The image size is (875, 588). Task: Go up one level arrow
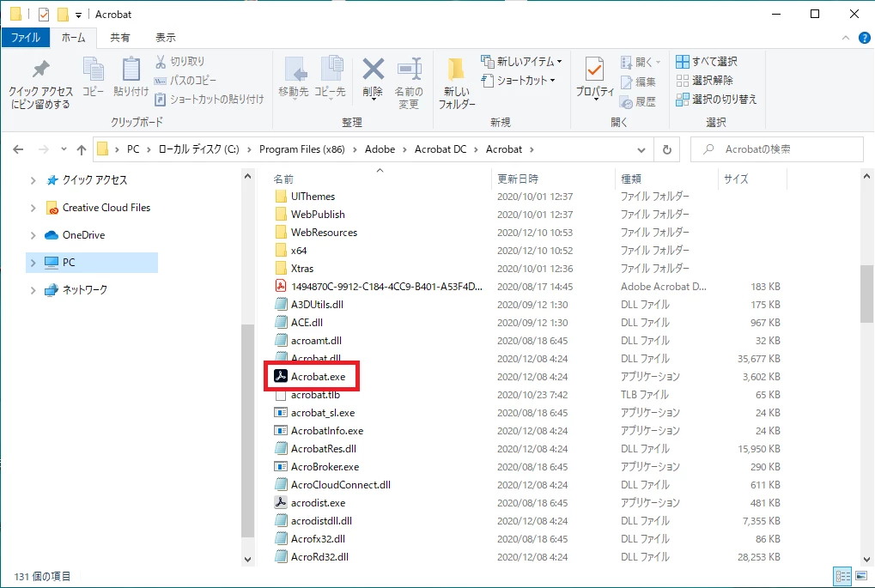[x=82, y=149]
